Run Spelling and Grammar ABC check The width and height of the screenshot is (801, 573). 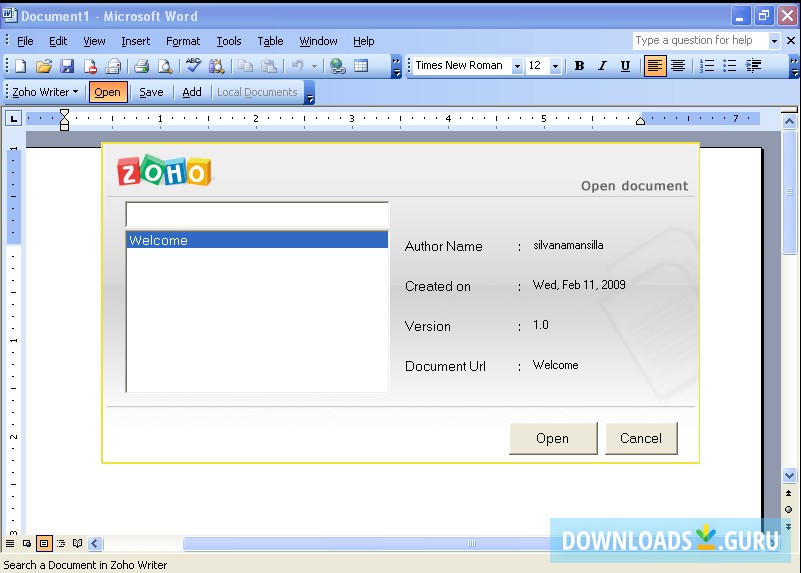point(193,66)
